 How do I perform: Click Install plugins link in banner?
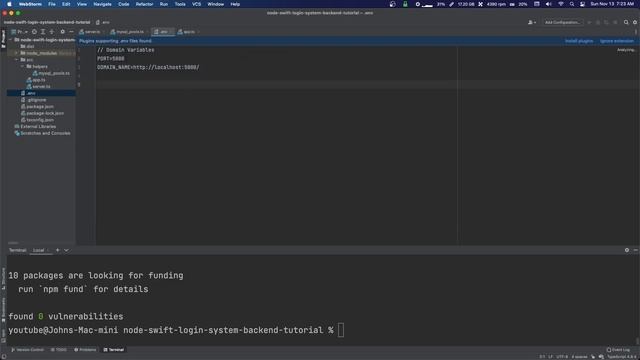[579, 41]
